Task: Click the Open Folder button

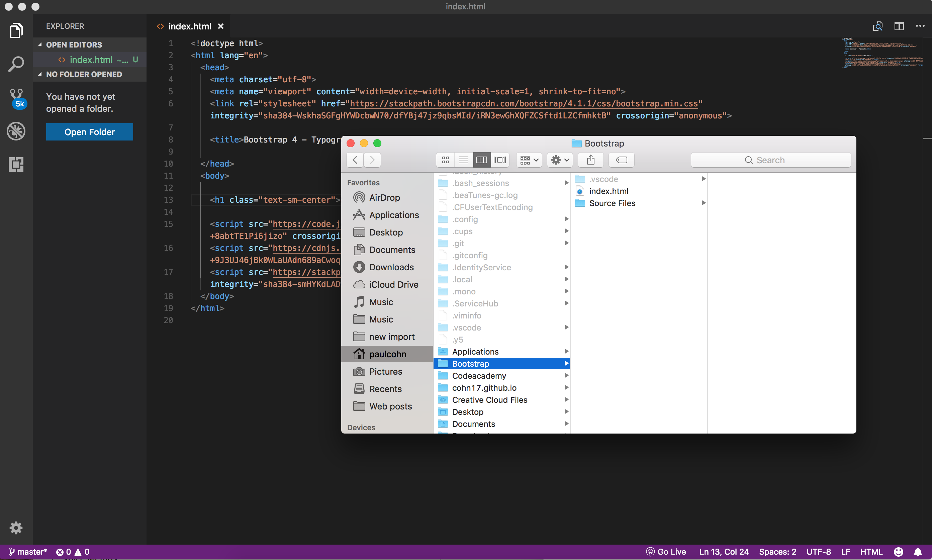Action: point(89,132)
